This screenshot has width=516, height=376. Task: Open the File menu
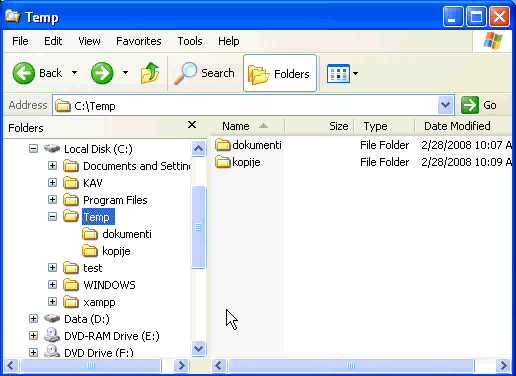point(20,41)
